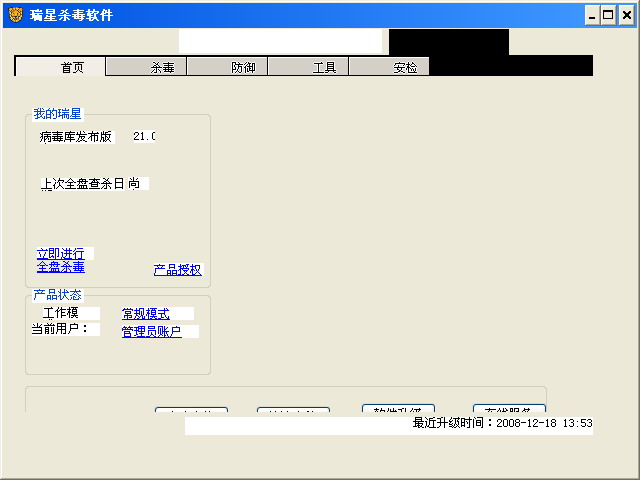
Task: Click the 常规模式 work mode link
Action: pyautogui.click(x=146, y=313)
